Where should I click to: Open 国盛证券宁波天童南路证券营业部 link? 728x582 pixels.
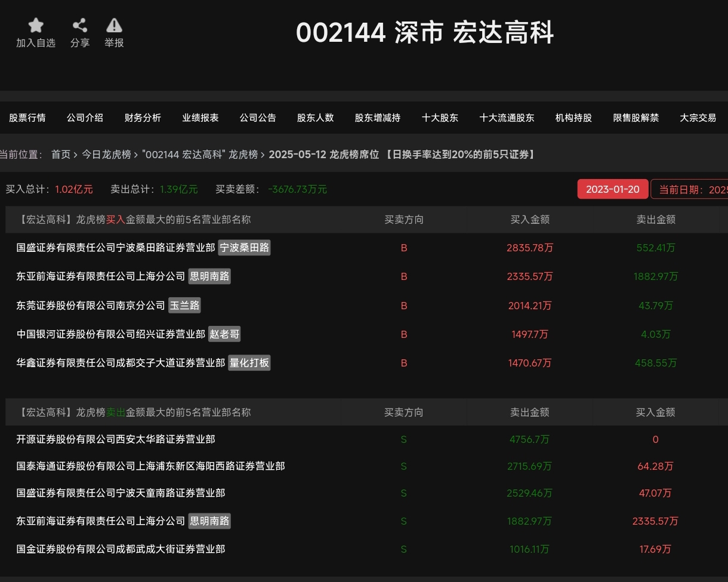click(x=121, y=493)
